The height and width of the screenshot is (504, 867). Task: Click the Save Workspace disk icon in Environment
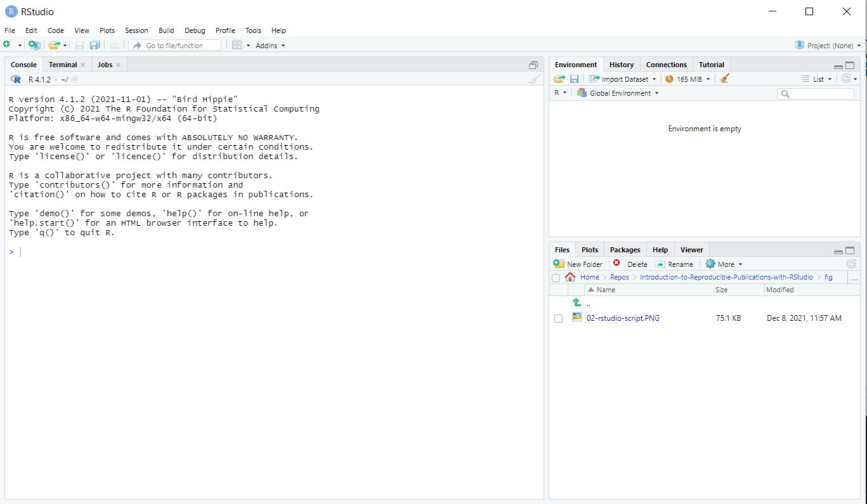click(x=574, y=79)
